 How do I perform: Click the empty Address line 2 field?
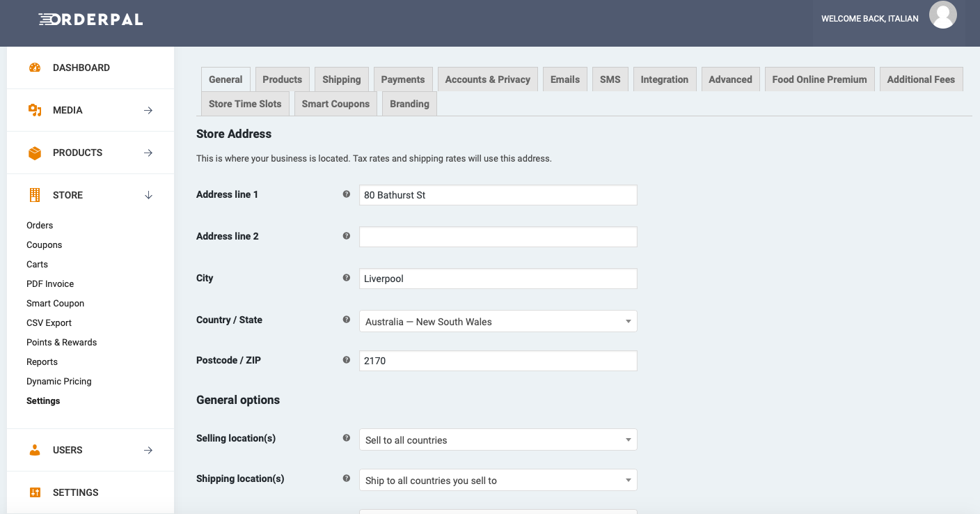(498, 237)
